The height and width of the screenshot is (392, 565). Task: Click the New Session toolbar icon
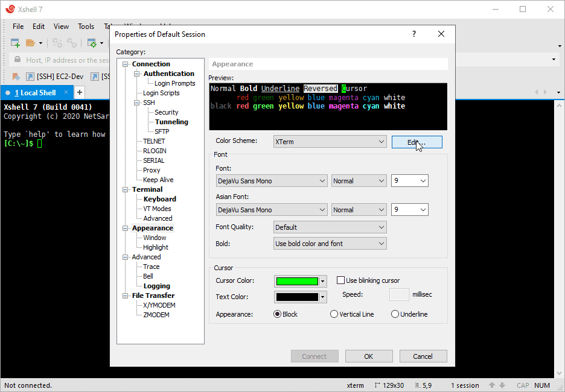tap(15, 43)
